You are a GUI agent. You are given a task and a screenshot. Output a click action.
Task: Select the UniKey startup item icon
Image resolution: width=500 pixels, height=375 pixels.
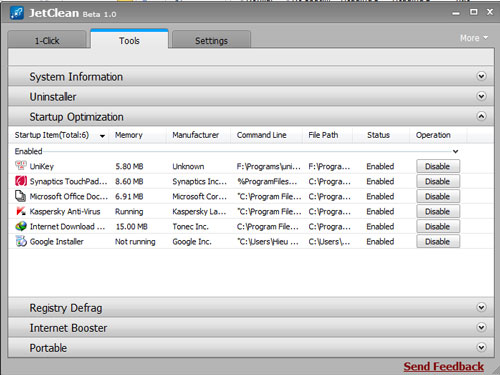pos(21,166)
